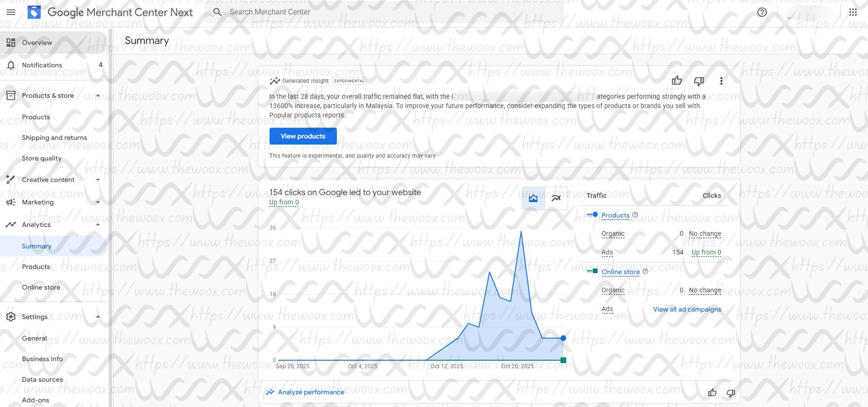Open Shipping and returns
The width and height of the screenshot is (868, 407).
click(53, 138)
